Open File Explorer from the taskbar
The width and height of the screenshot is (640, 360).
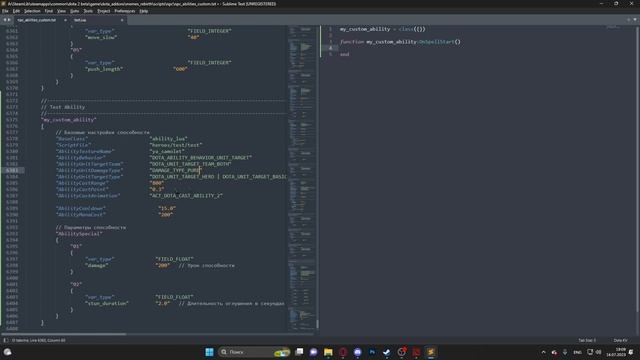pos(328,352)
